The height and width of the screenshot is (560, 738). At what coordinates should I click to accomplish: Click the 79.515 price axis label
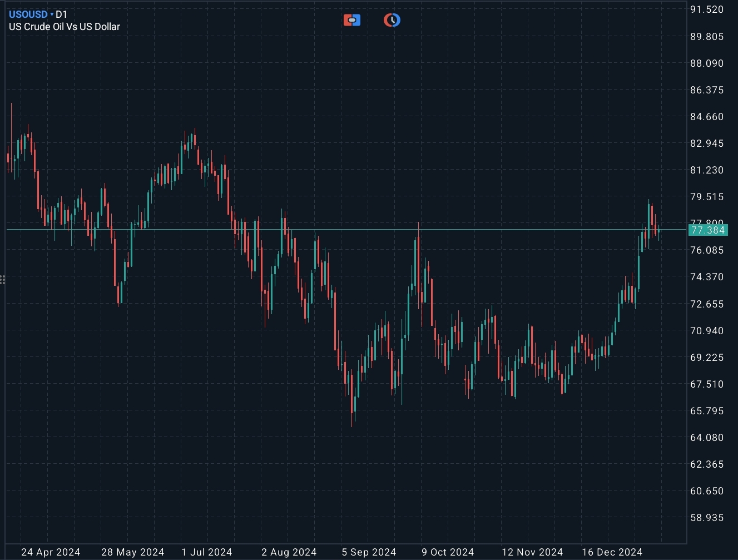(x=707, y=197)
